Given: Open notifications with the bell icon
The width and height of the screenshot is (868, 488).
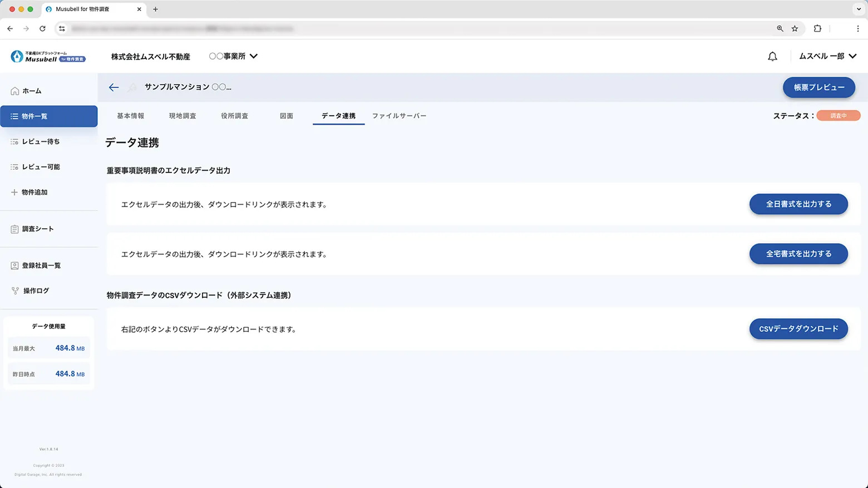Looking at the screenshot, I should [x=772, y=56].
